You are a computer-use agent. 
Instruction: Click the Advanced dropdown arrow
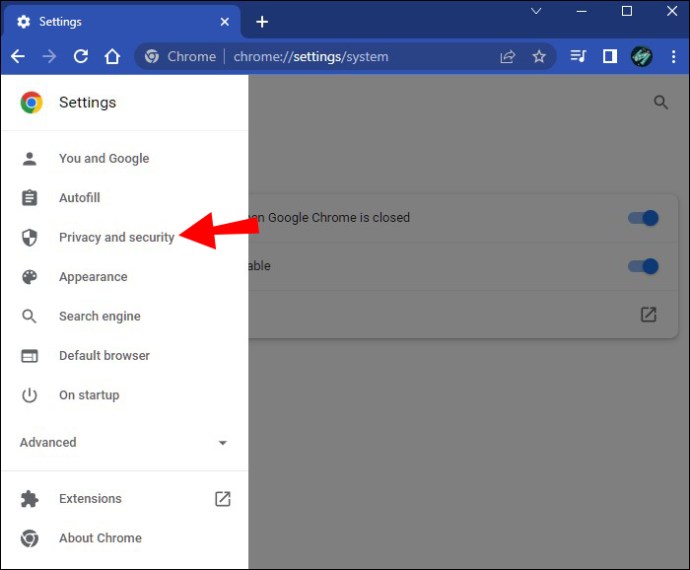(x=223, y=443)
